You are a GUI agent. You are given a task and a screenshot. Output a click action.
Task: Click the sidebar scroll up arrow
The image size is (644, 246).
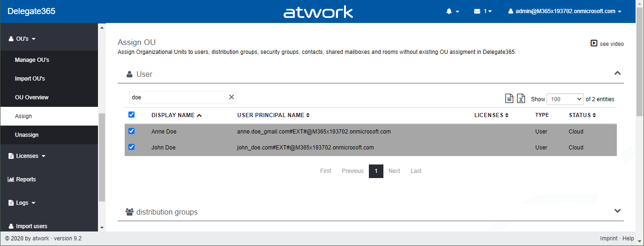click(x=102, y=27)
